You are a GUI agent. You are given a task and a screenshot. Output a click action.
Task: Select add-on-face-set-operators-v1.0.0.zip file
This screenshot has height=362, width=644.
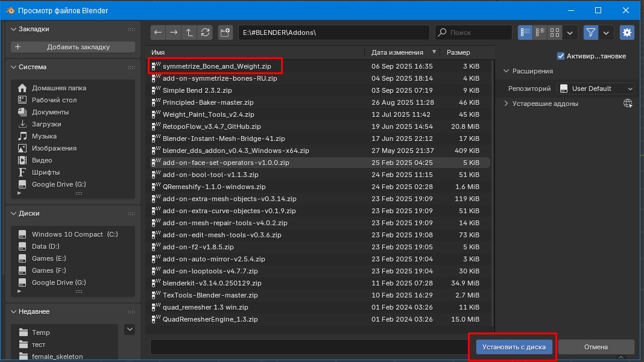(x=319, y=163)
